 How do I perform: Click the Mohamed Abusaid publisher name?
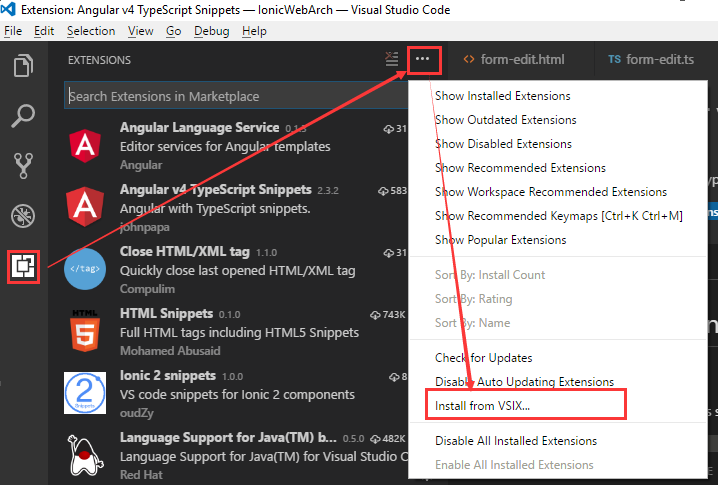click(170, 351)
